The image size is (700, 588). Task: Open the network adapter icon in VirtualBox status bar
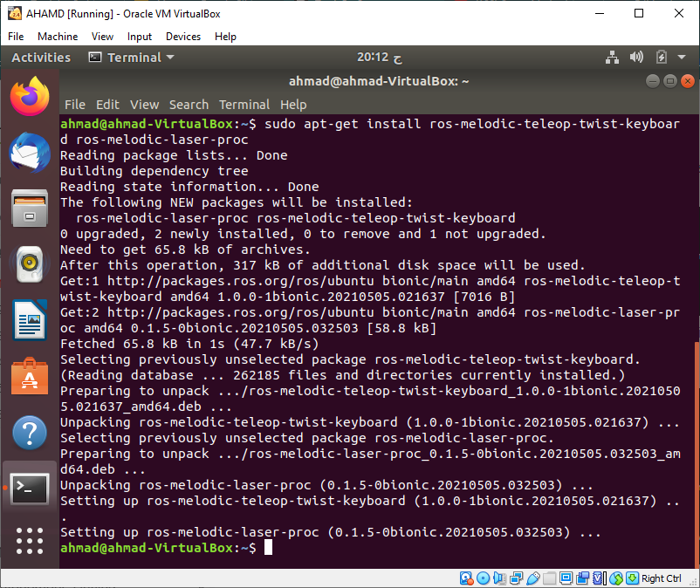[515, 578]
